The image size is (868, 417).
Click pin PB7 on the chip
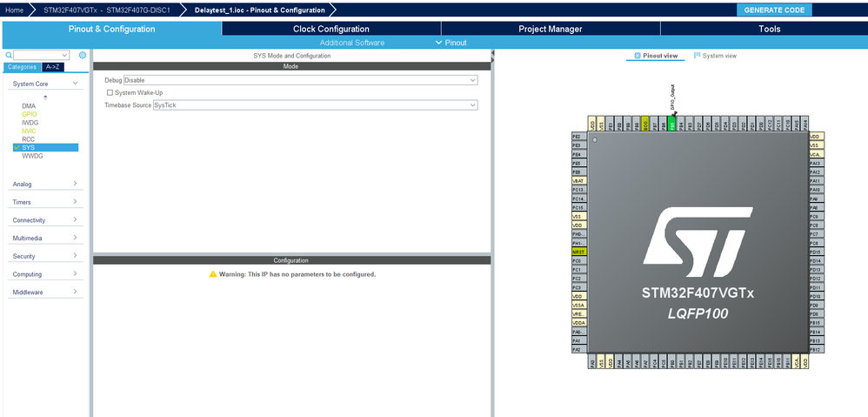point(654,125)
